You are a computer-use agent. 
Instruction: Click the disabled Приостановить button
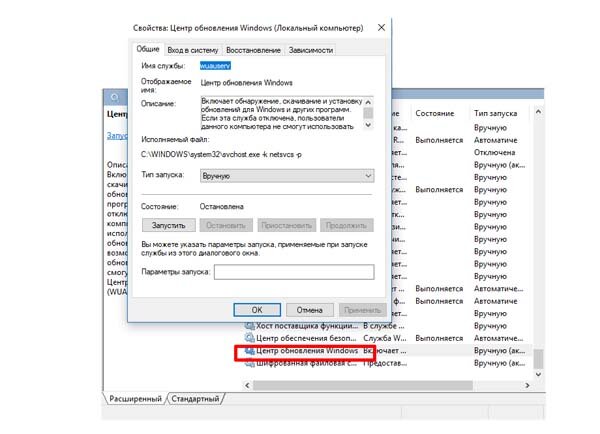coord(287,225)
